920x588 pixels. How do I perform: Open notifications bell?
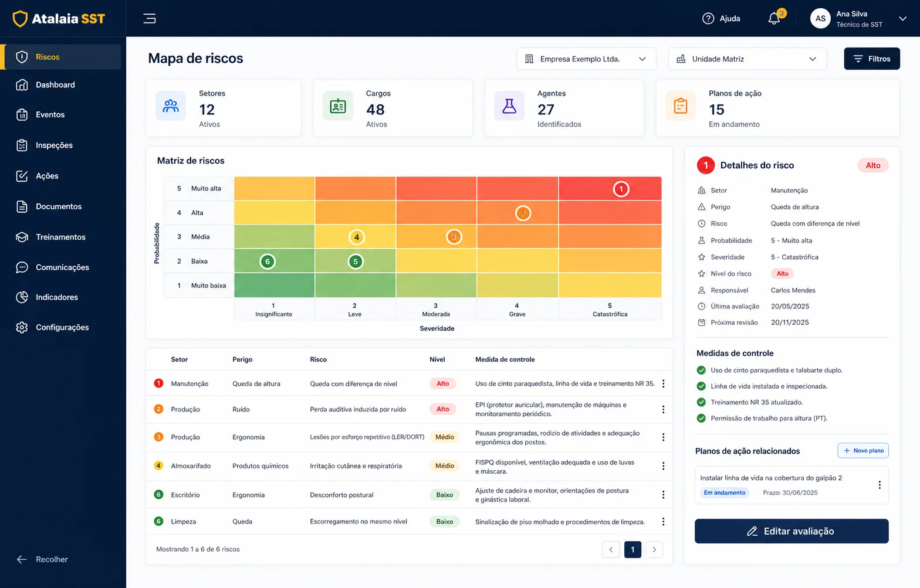(774, 19)
